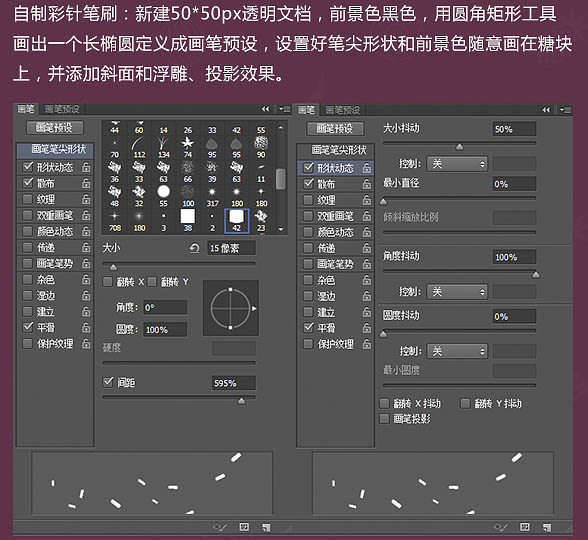Toggle lock icon for 形状动态 in right panel
588x540 pixels.
pyautogui.click(x=367, y=168)
